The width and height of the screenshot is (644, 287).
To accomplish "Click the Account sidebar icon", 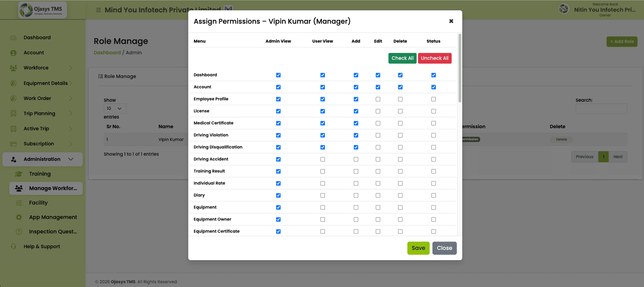I will pyautogui.click(x=13, y=53).
